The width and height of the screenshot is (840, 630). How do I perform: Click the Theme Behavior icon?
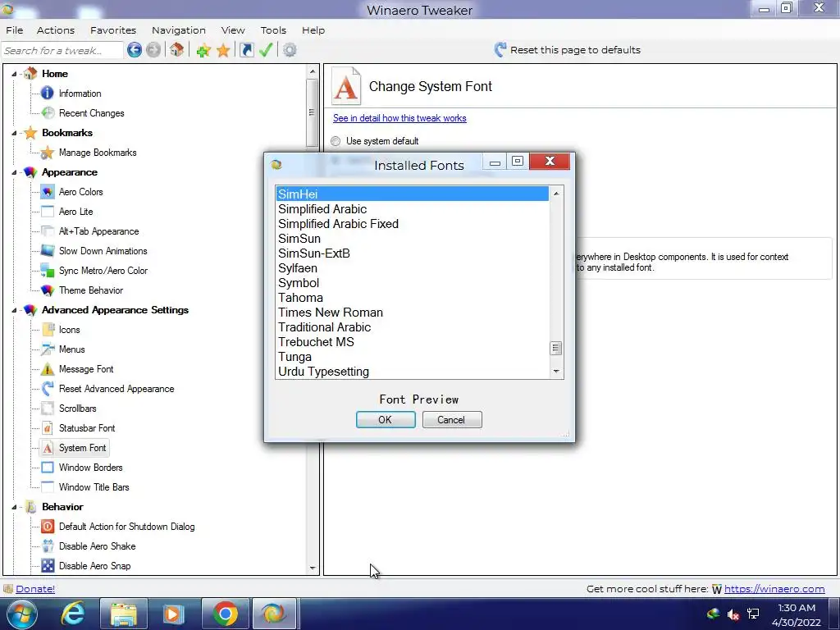click(x=48, y=290)
